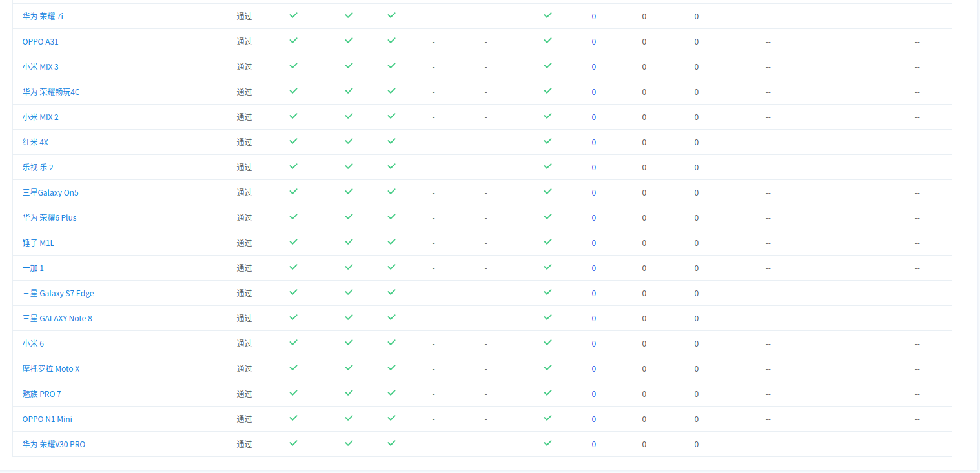Viewport: 980px width, 473px height.
Task: Open the 魅族 PRO 7 device link
Action: click(x=42, y=394)
